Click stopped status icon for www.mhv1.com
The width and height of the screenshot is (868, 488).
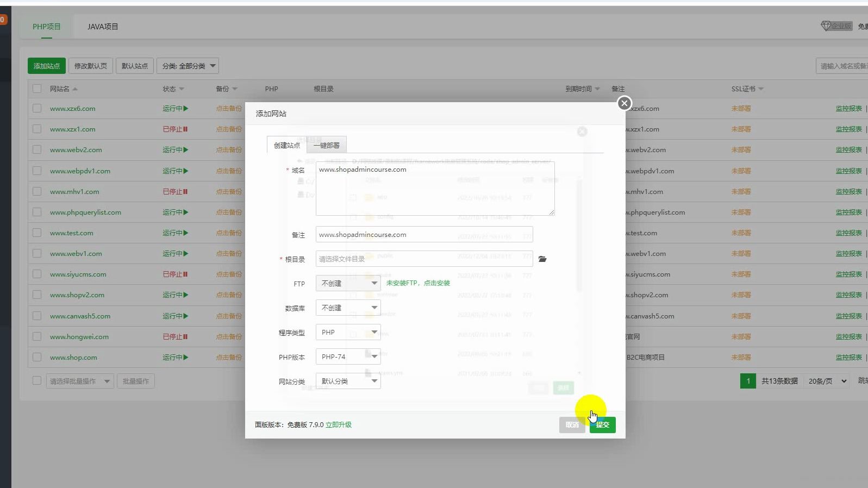click(x=185, y=192)
